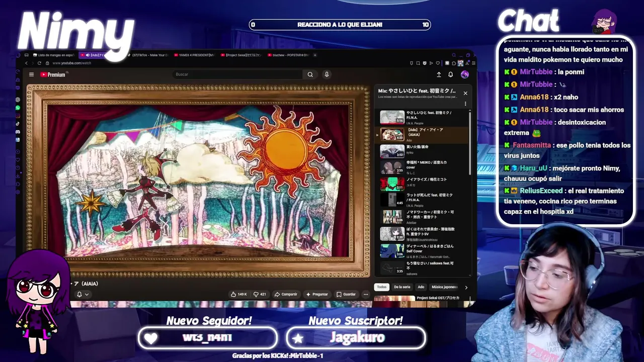Viewport: 644px width, 362px height.
Task: Select the Ado filter chip
Action: pos(421,287)
